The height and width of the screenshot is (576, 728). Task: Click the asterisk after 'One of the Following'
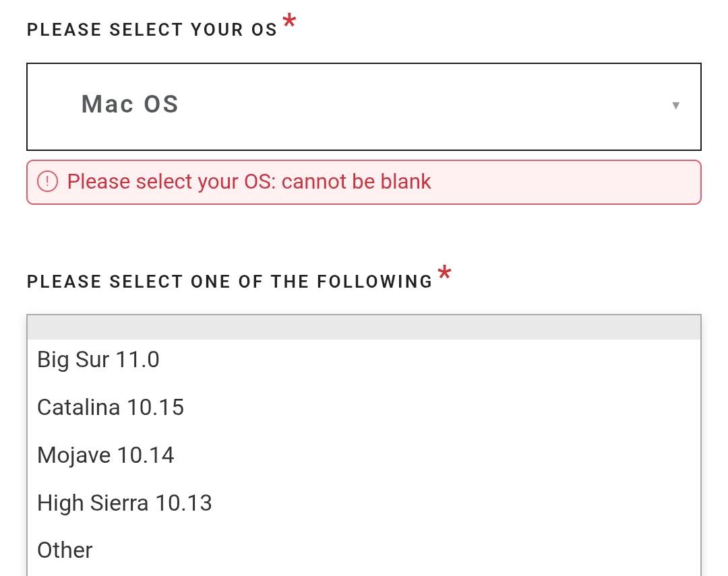click(x=444, y=275)
